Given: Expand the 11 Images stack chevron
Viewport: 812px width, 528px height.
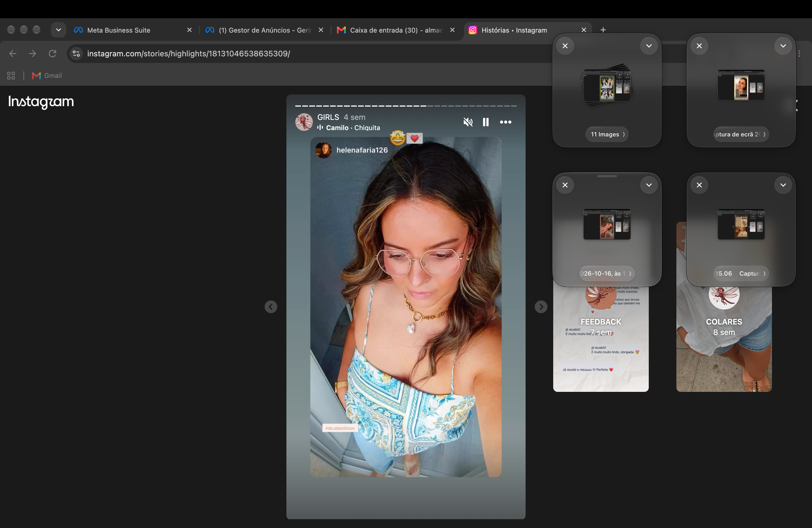Looking at the screenshot, I should pos(648,46).
